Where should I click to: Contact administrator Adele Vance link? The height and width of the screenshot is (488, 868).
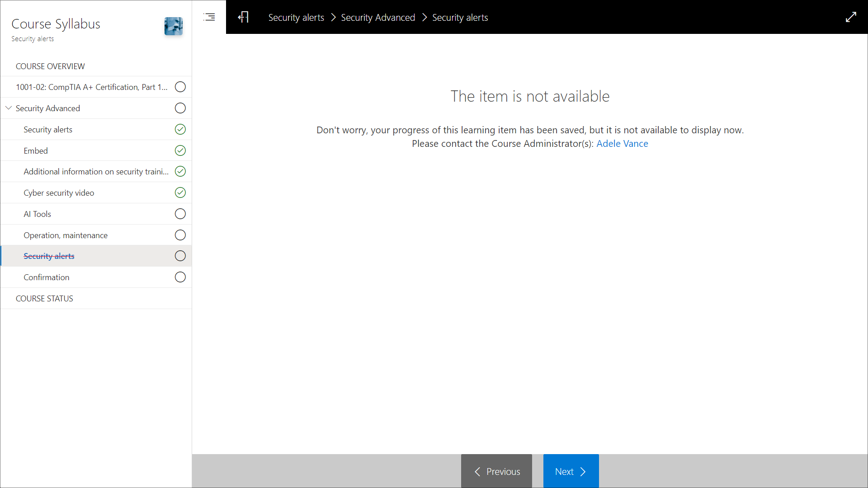(622, 144)
